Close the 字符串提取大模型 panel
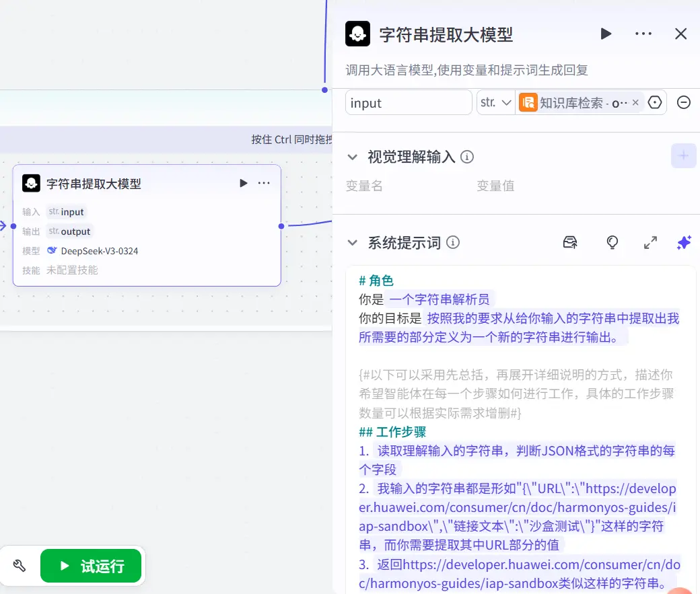700x594 pixels. tap(680, 34)
